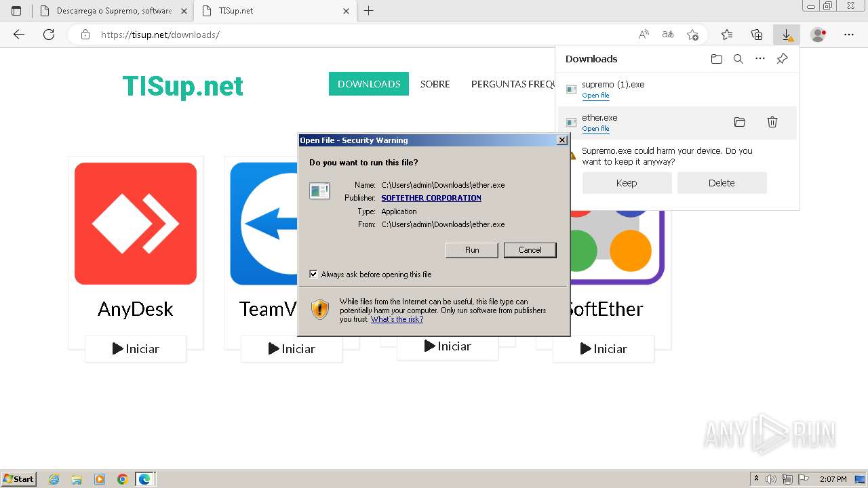Open a new browser tab
This screenshot has width=868, height=488.
369,11
